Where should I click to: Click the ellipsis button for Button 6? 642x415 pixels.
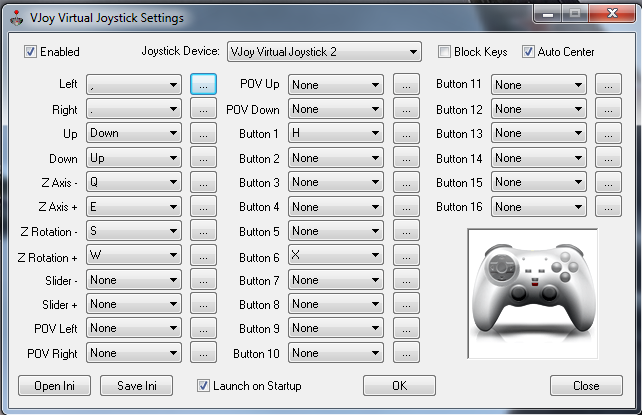(405, 256)
